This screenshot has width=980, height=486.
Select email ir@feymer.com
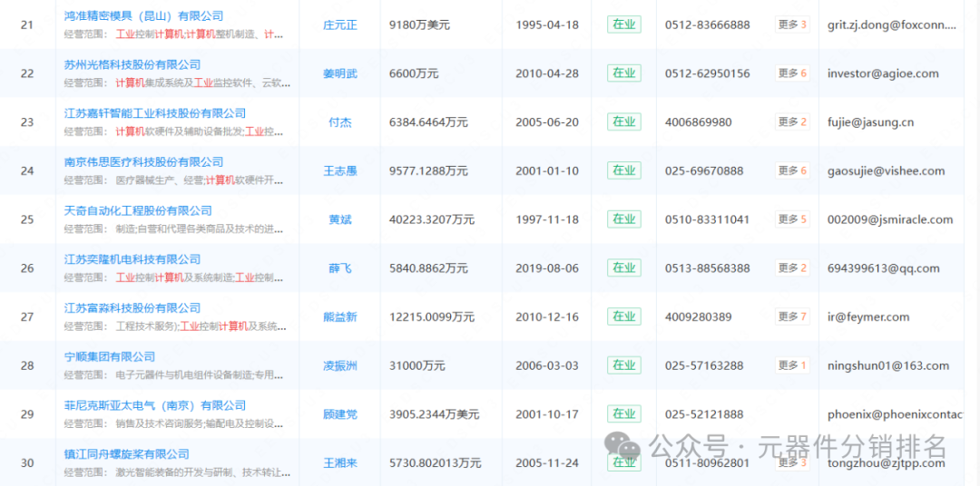868,317
